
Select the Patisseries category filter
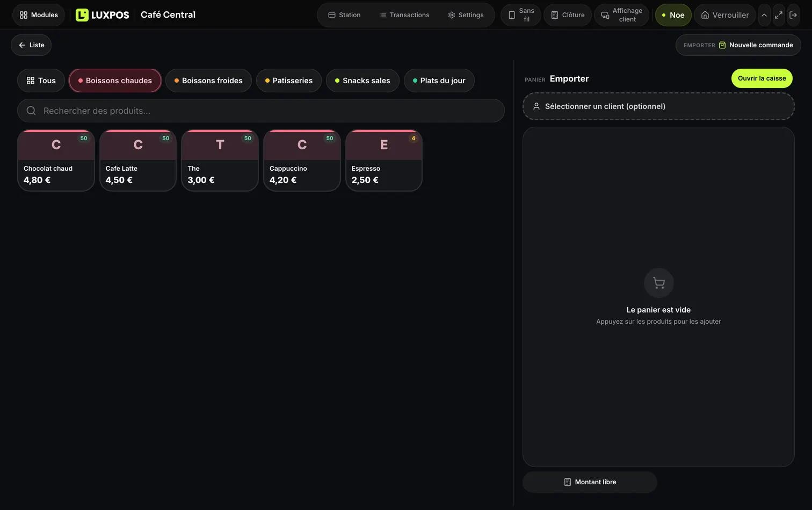click(289, 81)
